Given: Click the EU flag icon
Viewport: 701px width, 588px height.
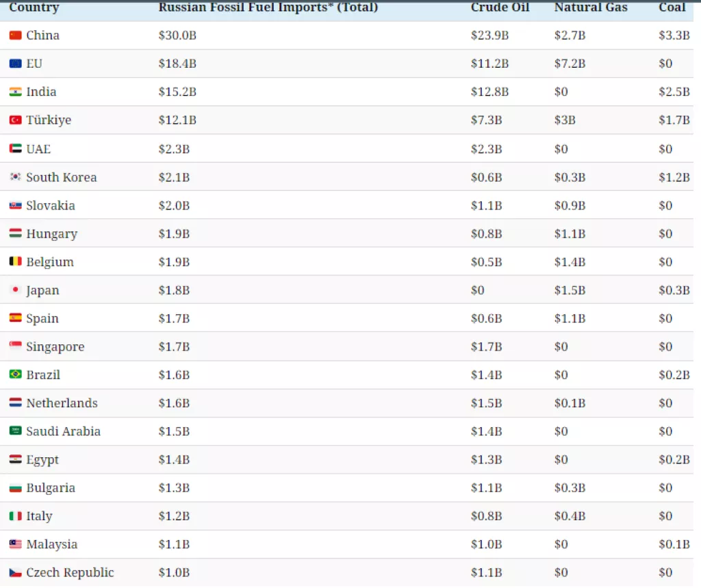Looking at the screenshot, I should (x=15, y=64).
